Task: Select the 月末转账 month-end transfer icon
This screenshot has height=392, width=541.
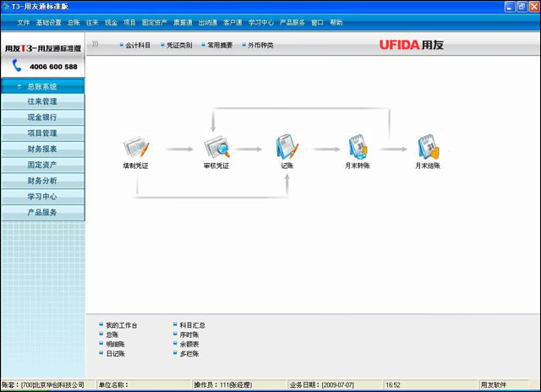Action: (357, 148)
